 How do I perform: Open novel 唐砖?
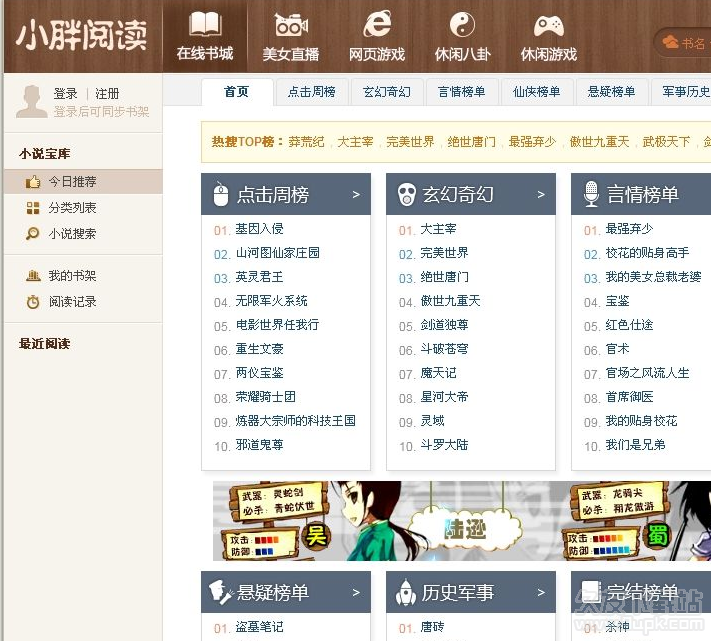coord(432,627)
